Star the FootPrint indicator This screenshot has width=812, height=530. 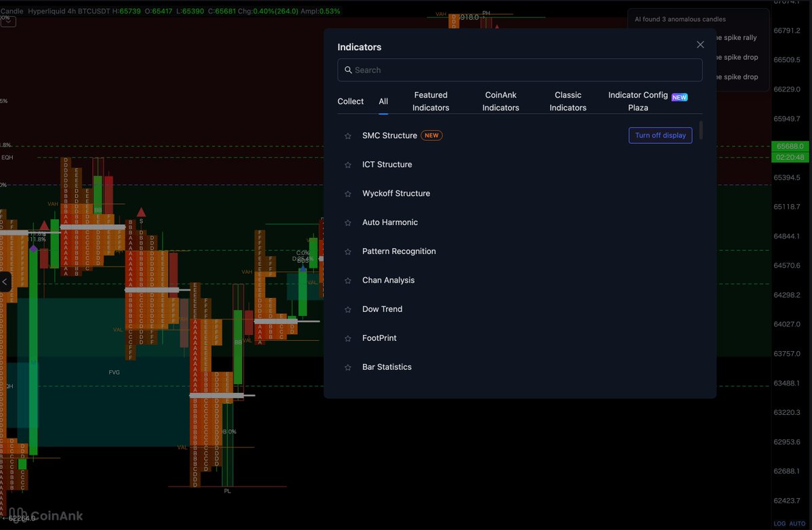[347, 338]
